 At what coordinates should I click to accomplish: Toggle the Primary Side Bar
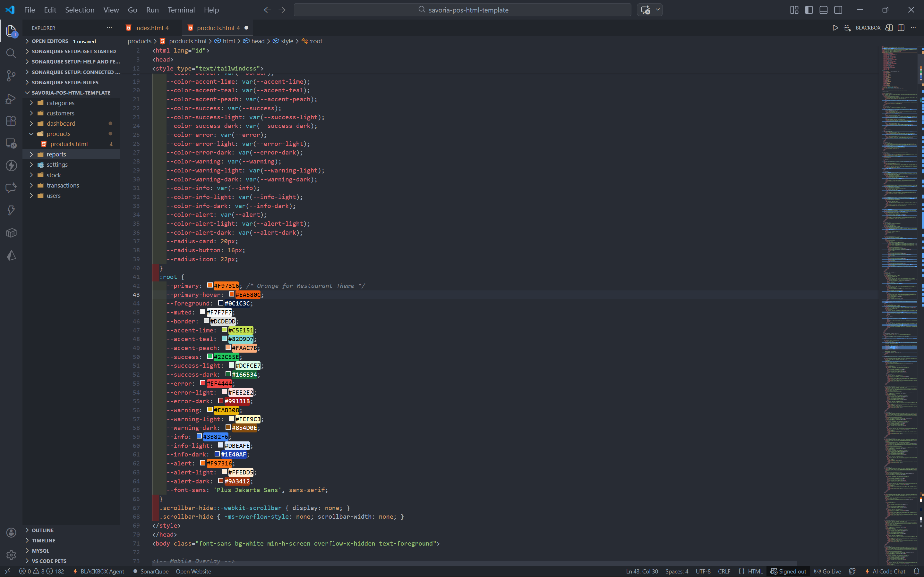pyautogui.click(x=809, y=10)
